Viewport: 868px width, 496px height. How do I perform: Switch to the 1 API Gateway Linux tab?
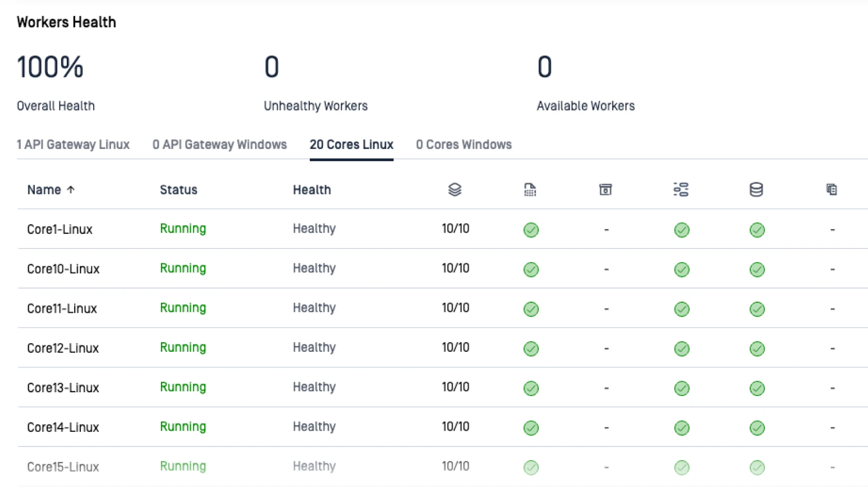point(73,145)
